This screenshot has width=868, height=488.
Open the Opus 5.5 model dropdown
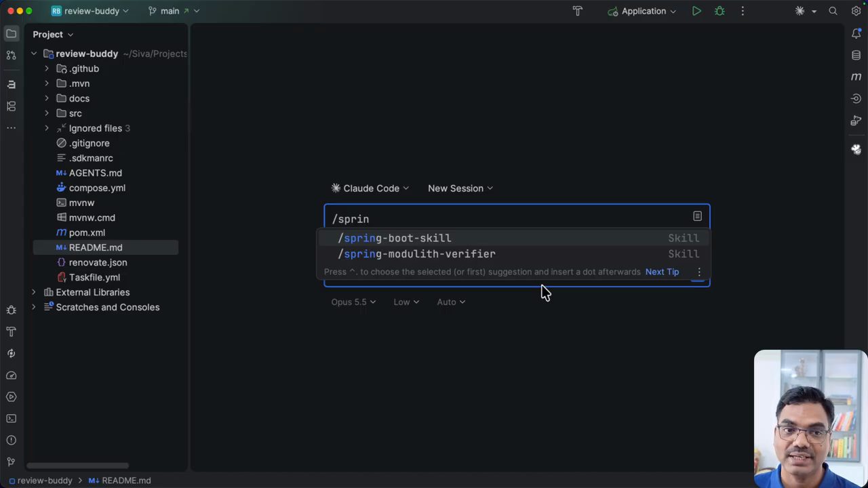(x=353, y=302)
